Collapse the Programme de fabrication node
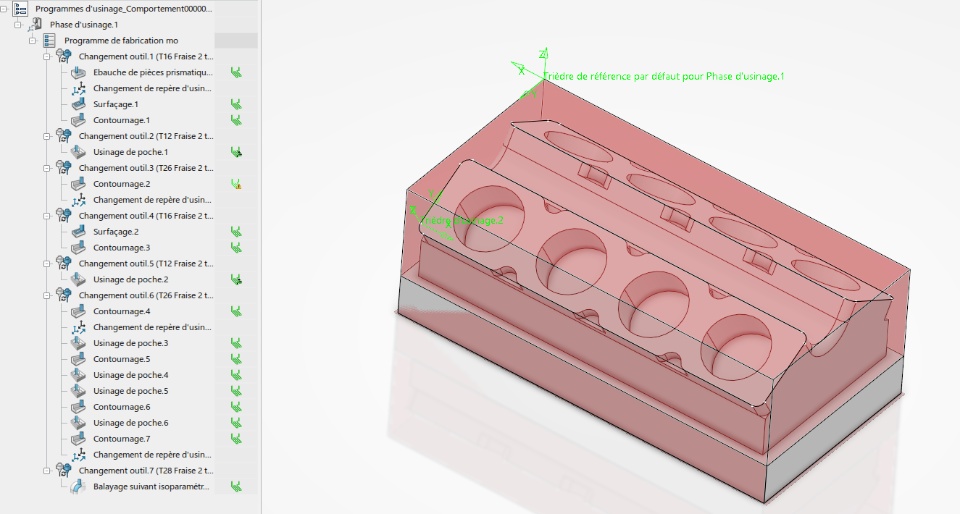The height and width of the screenshot is (514, 960). coord(32,40)
